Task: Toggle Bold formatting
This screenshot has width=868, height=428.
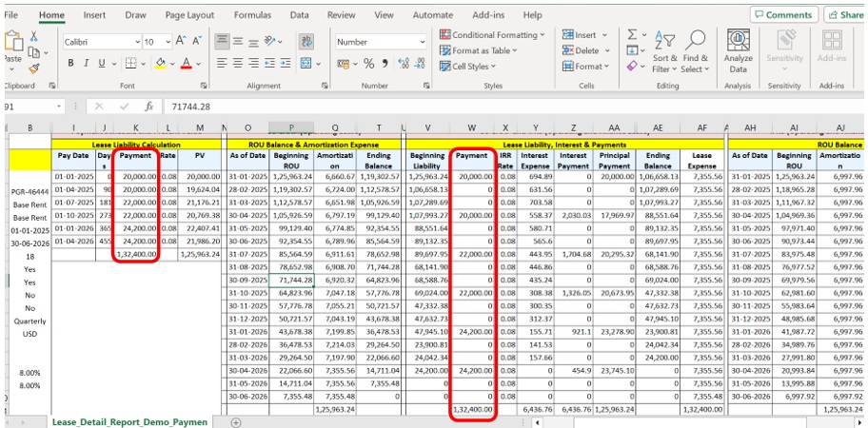Action: 71,64
